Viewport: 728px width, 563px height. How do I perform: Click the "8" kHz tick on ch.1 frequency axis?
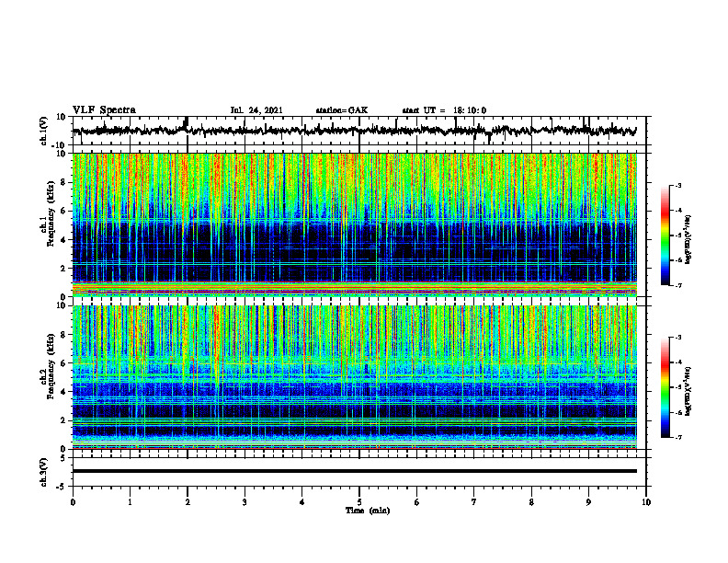tap(64, 182)
